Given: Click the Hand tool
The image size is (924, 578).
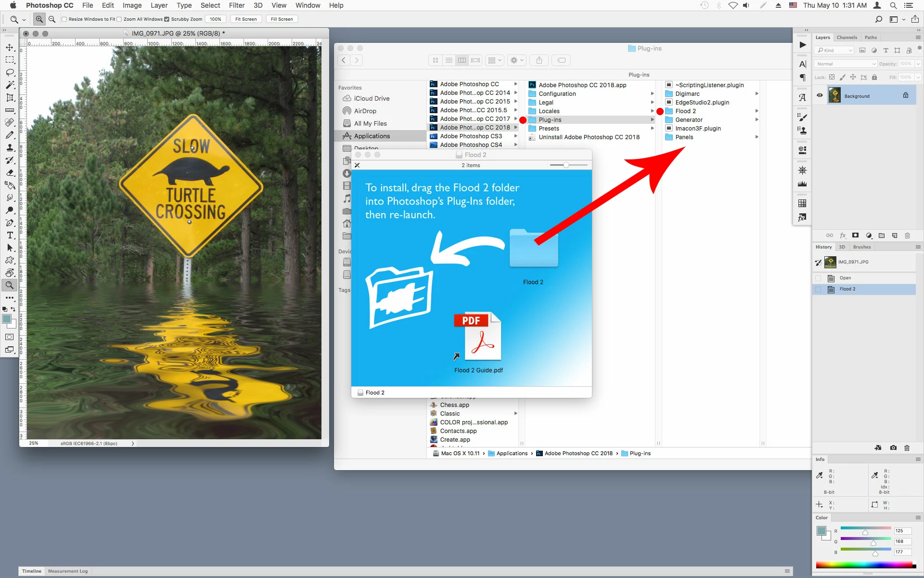Looking at the screenshot, I should (x=10, y=273).
